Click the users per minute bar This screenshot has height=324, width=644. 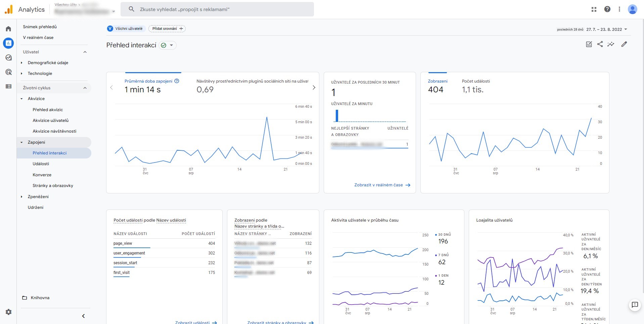(x=337, y=115)
